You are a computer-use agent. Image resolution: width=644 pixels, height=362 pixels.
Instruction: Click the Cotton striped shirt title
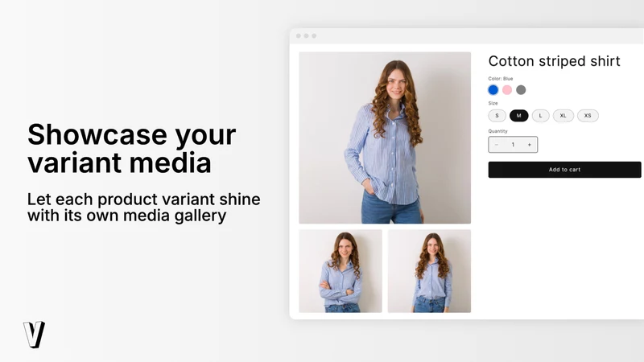point(554,61)
